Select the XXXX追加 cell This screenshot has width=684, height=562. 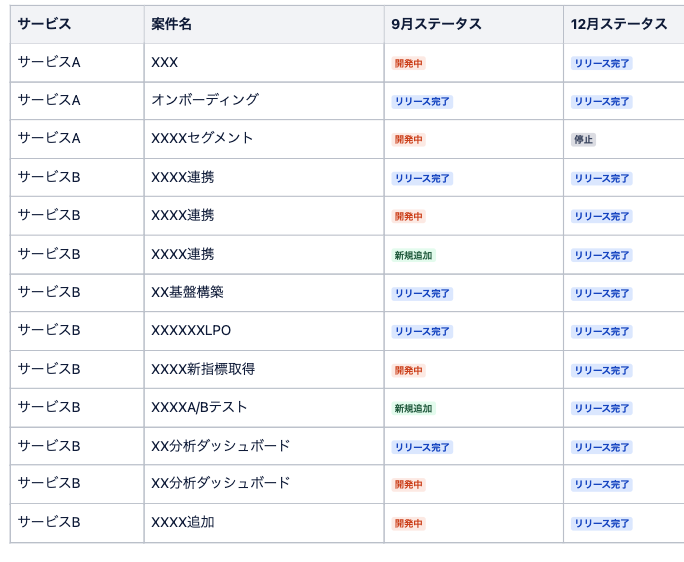(x=264, y=523)
